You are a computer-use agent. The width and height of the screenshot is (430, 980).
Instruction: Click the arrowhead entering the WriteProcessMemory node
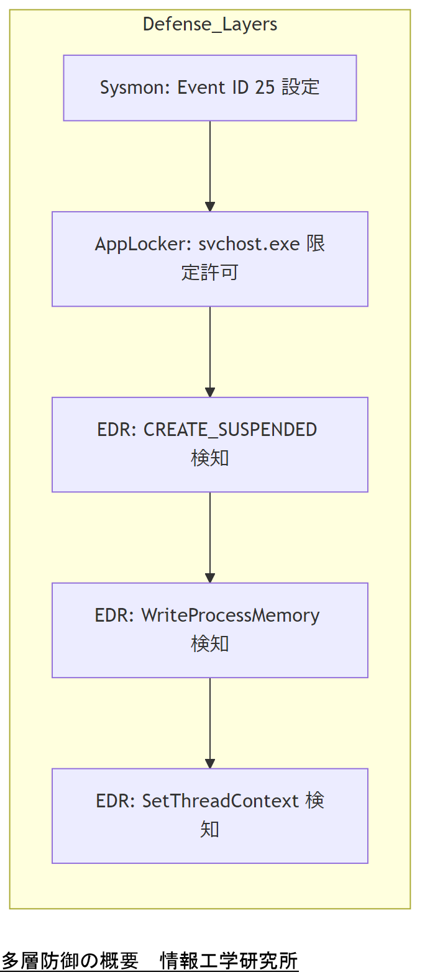210,578
